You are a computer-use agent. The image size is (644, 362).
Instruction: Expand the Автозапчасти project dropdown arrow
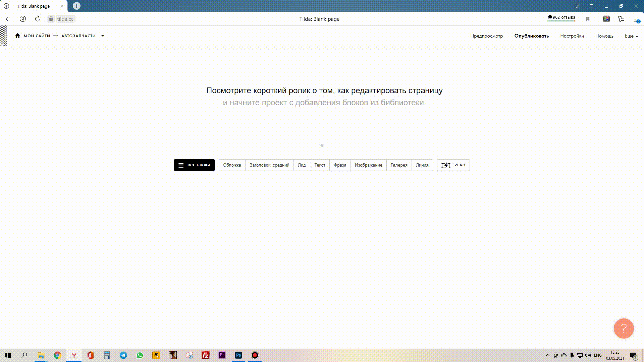coord(103,36)
